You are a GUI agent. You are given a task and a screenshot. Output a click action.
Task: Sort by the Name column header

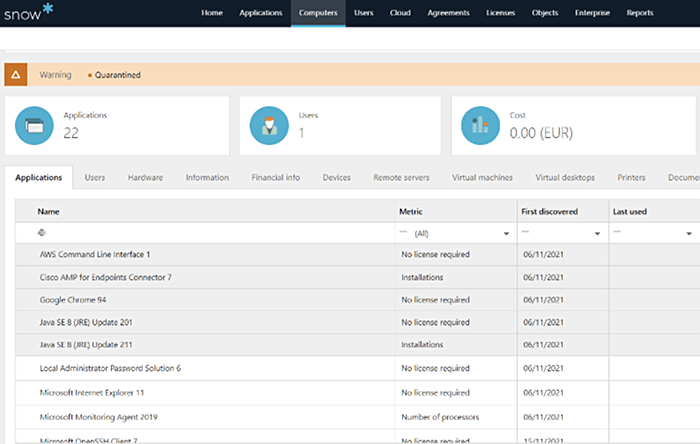click(48, 212)
